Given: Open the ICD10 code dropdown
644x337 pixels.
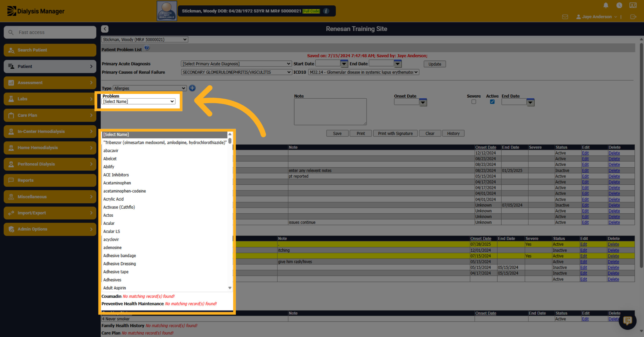Looking at the screenshot, I should 364,72.
